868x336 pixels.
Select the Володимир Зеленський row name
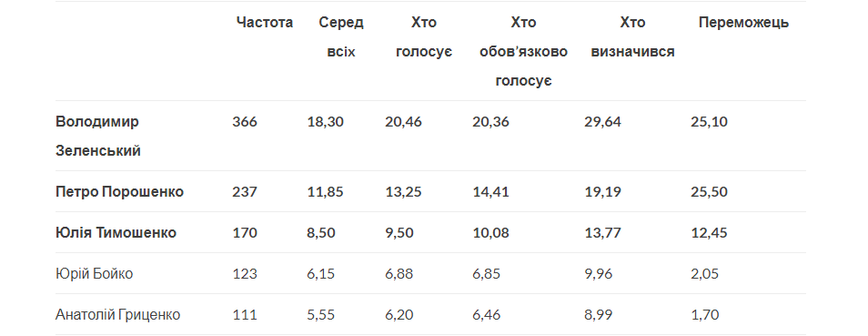(x=98, y=136)
